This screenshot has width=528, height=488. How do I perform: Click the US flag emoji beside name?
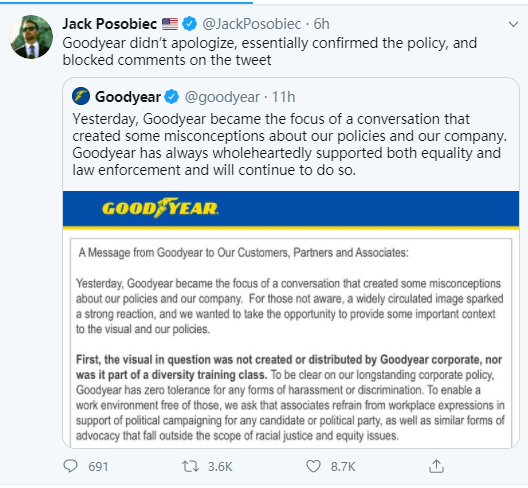click(170, 24)
